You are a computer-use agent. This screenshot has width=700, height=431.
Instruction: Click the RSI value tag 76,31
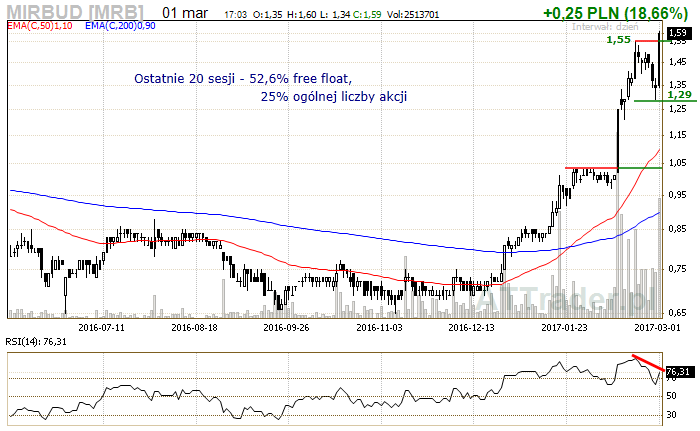(x=680, y=372)
